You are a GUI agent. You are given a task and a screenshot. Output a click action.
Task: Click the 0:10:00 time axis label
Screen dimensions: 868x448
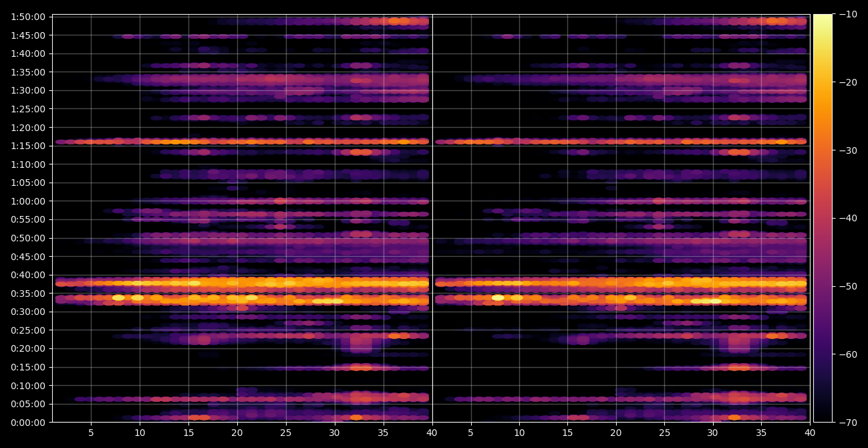click(28, 385)
